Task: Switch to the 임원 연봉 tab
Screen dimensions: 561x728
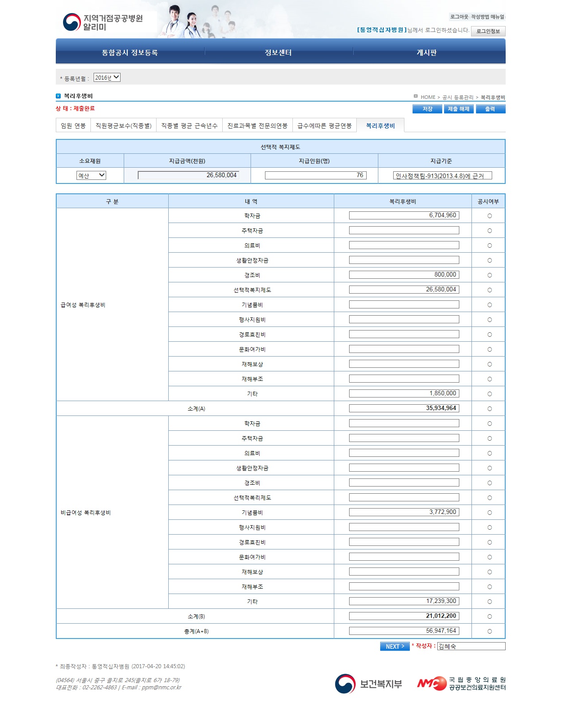Action: coord(73,126)
